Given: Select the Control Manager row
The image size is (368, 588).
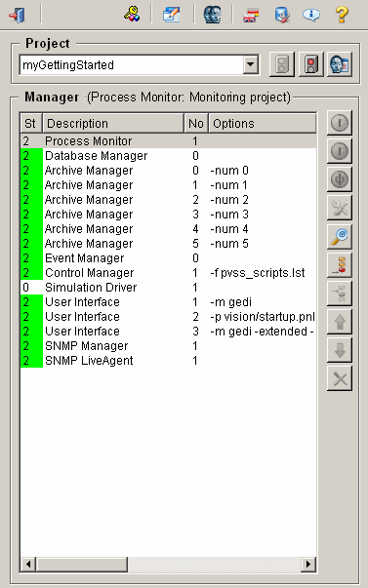Looking at the screenshot, I should [x=168, y=273].
